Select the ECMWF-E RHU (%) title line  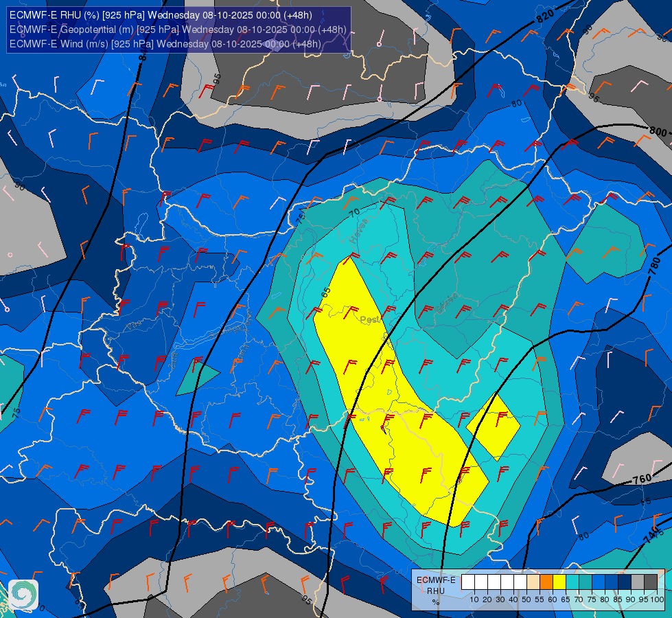coord(161,15)
